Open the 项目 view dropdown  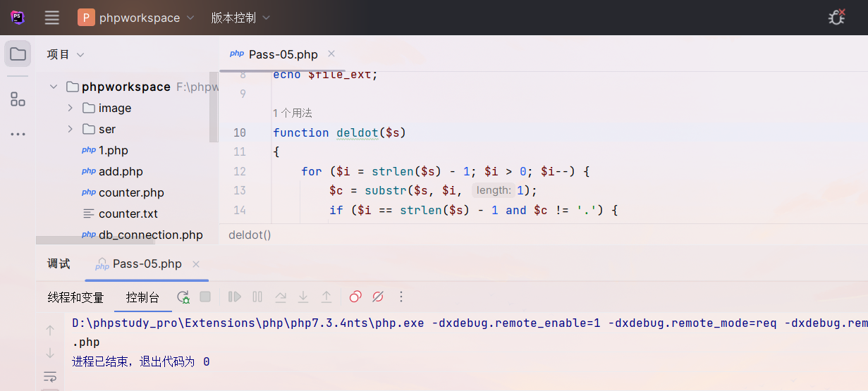coord(66,54)
